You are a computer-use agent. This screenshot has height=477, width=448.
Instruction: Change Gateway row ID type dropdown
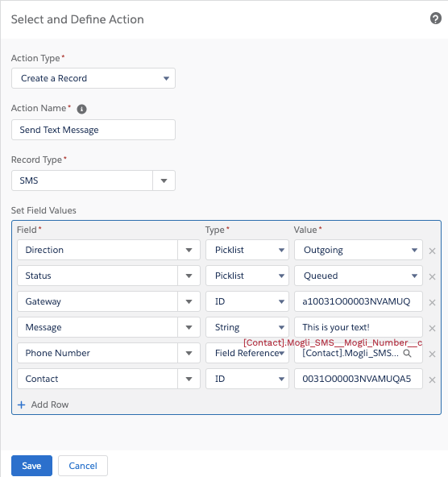point(247,301)
